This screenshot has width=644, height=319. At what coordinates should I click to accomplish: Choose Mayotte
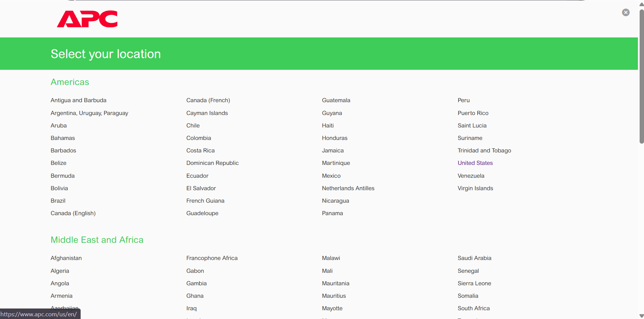332,308
